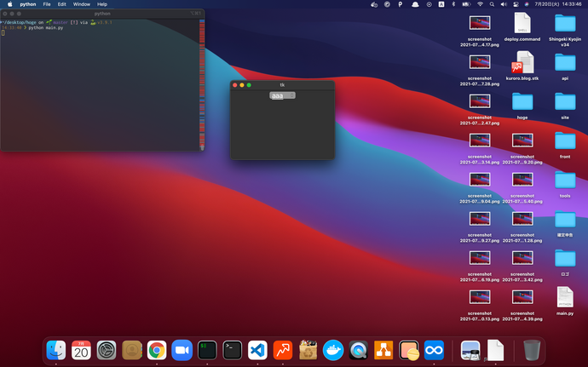Minimize the tk window with yellow button
588x367 pixels.
(x=242, y=85)
